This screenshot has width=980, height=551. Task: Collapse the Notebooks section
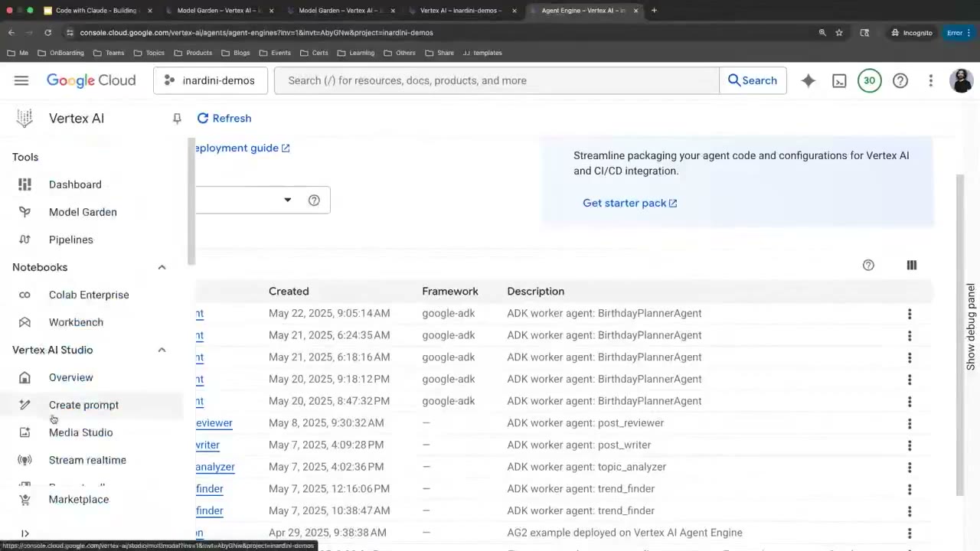(162, 267)
